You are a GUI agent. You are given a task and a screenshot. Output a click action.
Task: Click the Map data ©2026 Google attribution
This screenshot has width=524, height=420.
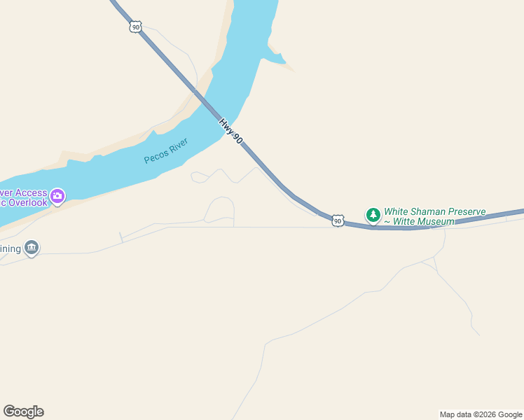click(481, 414)
